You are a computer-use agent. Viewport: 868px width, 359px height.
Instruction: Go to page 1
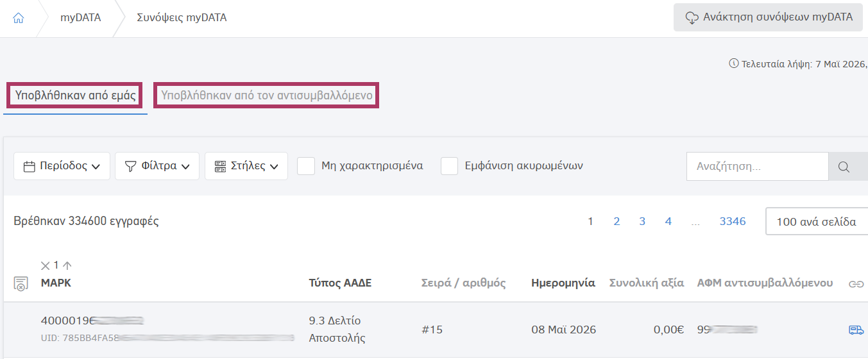[x=591, y=222]
